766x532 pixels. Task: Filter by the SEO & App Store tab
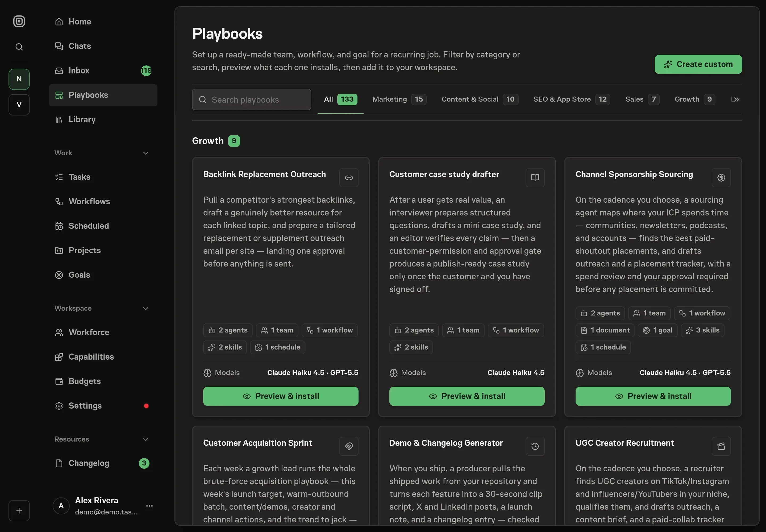[x=571, y=99]
